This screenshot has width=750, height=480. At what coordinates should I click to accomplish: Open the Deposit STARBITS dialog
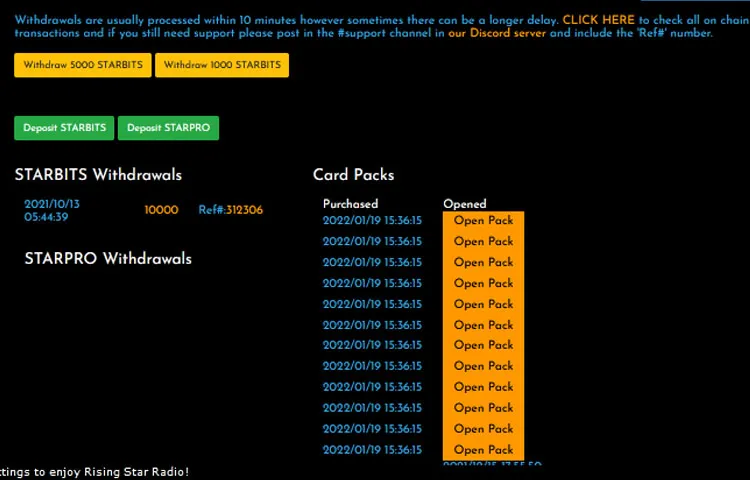64,128
